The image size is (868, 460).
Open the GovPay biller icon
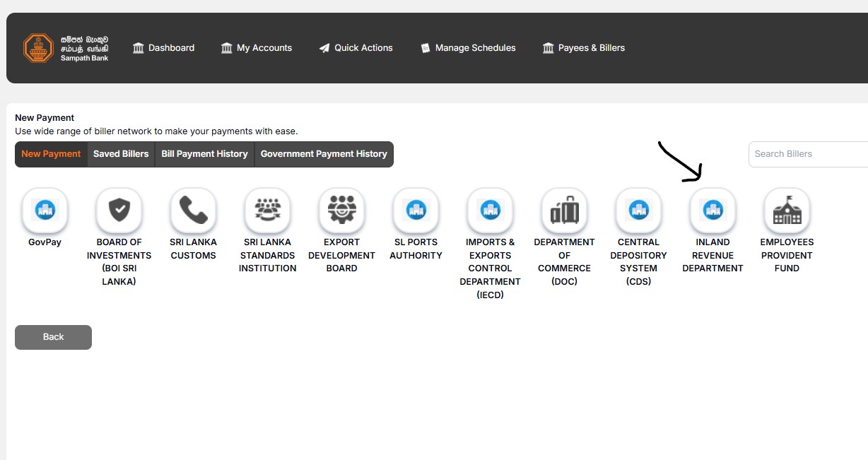pyautogui.click(x=45, y=210)
